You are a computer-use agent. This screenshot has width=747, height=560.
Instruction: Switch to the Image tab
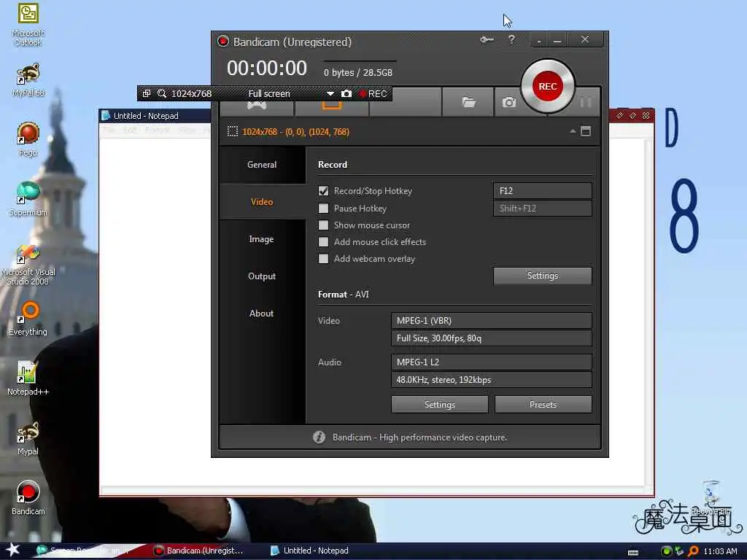pos(262,239)
